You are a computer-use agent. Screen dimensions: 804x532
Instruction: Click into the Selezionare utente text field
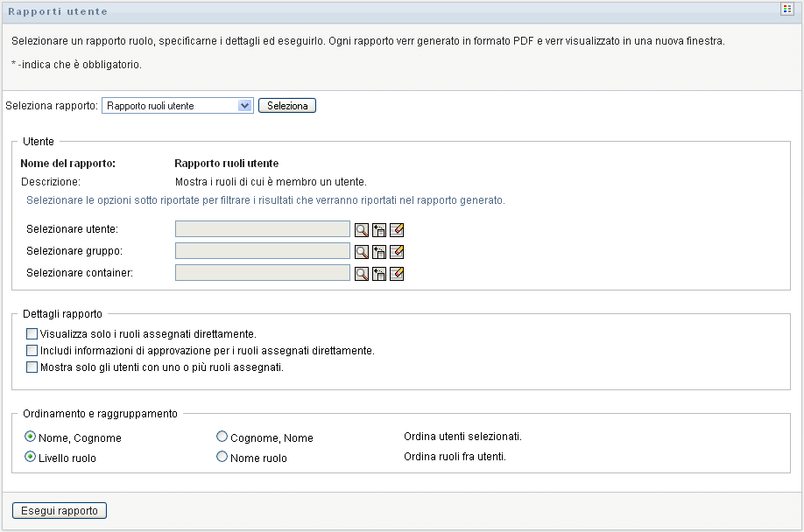coord(263,229)
